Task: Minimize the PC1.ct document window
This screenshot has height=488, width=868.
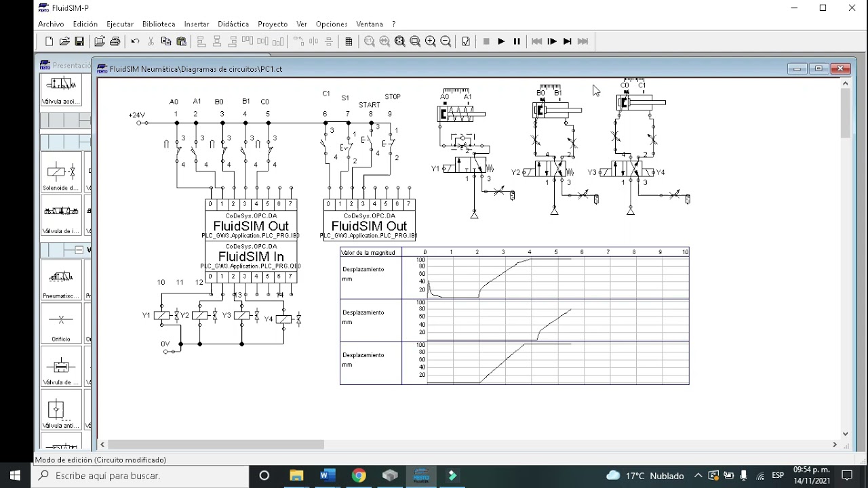Action: (797, 68)
